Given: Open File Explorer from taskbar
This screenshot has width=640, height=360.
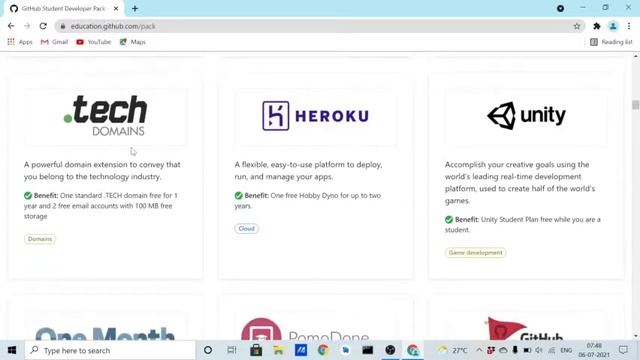Looking at the screenshot, I should click(278, 350).
